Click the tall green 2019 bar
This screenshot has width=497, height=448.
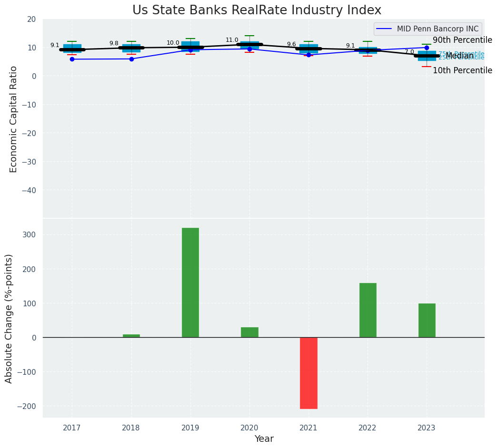190,282
